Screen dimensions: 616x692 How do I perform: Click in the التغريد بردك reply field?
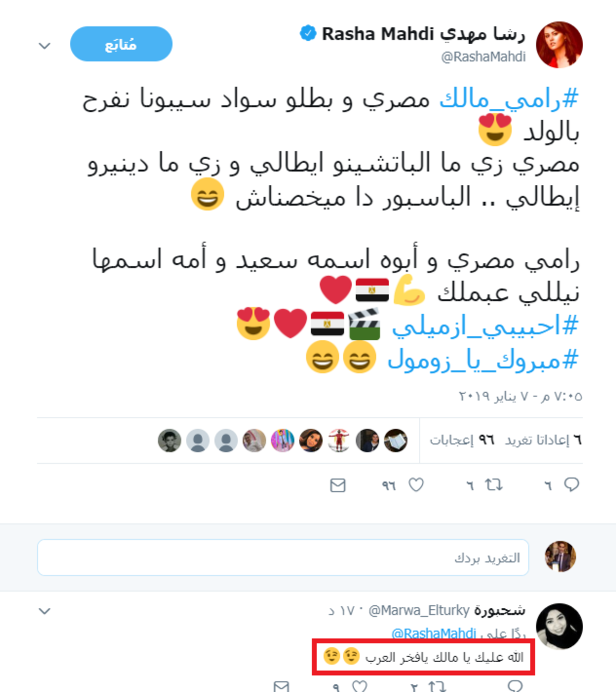(x=283, y=558)
